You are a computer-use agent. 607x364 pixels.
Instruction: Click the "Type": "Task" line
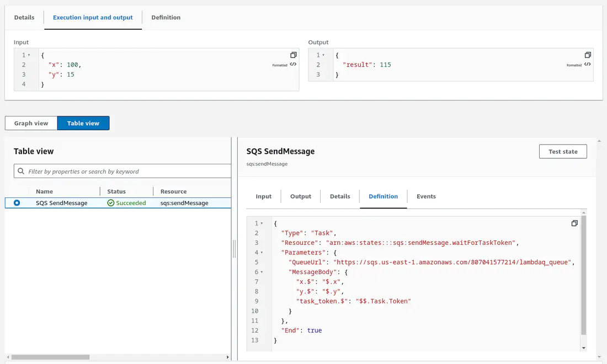(308, 233)
